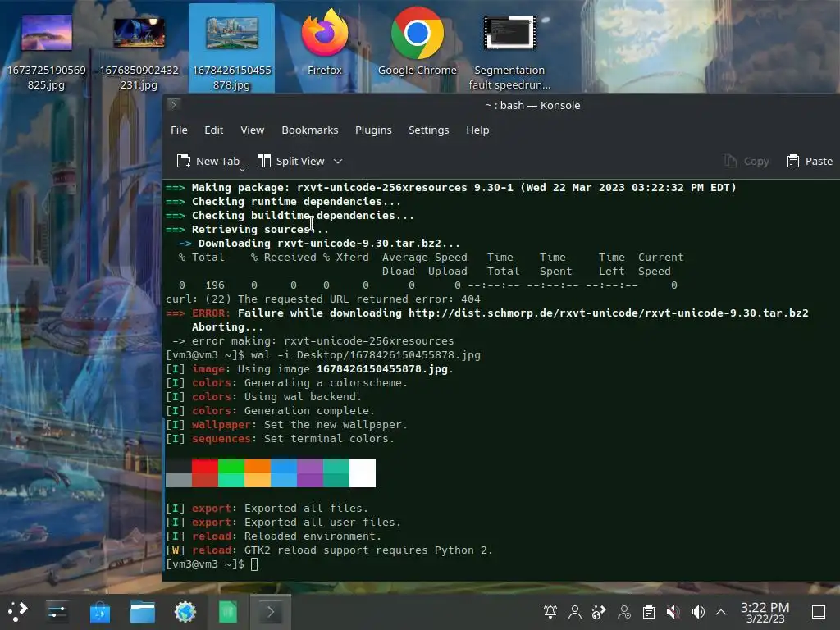Click the Copy toolbar button
The height and width of the screenshot is (630, 840).
(x=746, y=162)
